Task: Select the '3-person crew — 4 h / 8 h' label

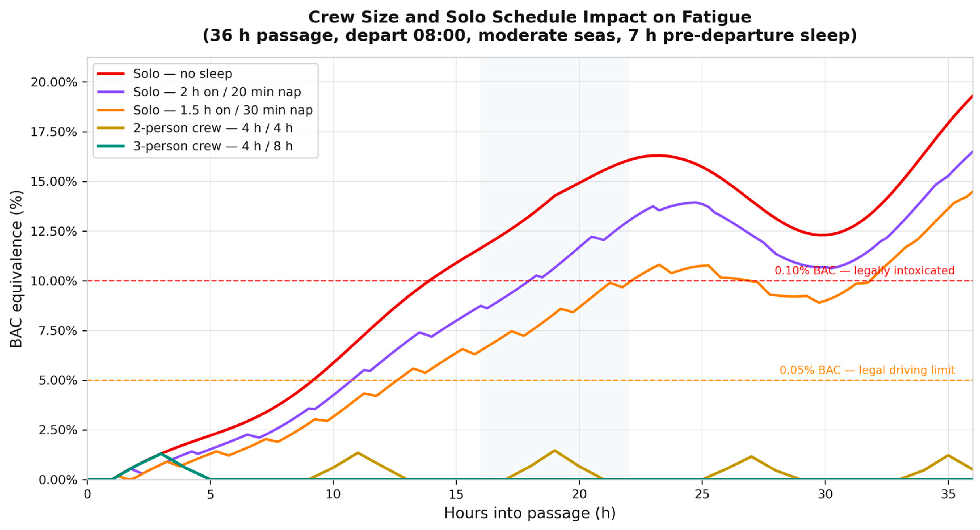Action: point(213,146)
